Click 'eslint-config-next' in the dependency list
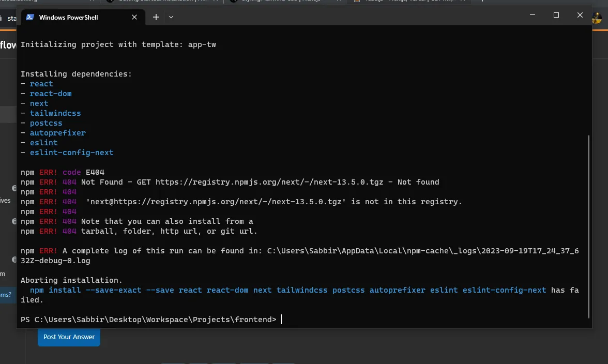 tap(72, 153)
